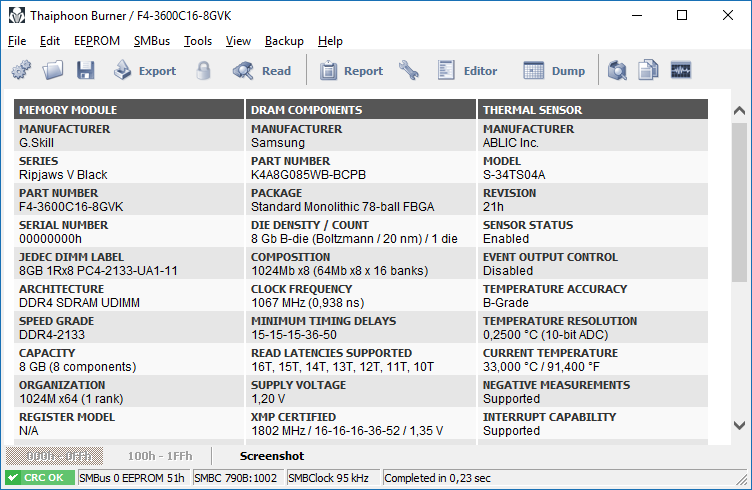Viewport: 752px width, 490px height.
Task: Open the Backup menu
Action: pos(284,41)
